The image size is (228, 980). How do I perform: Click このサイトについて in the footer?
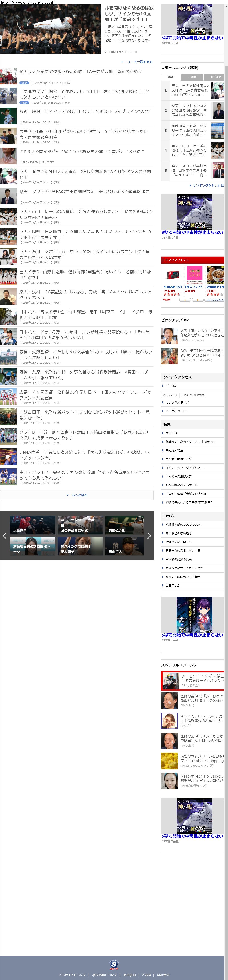click(x=72, y=975)
